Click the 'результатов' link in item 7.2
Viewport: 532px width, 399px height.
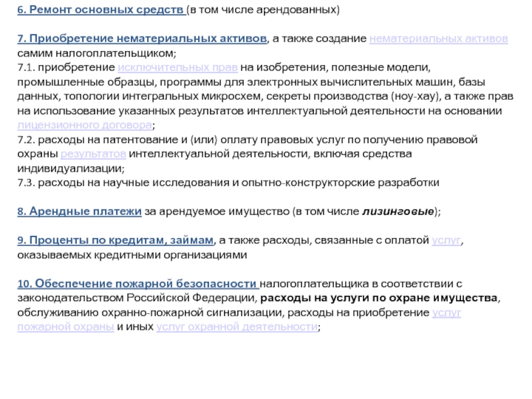(93, 154)
